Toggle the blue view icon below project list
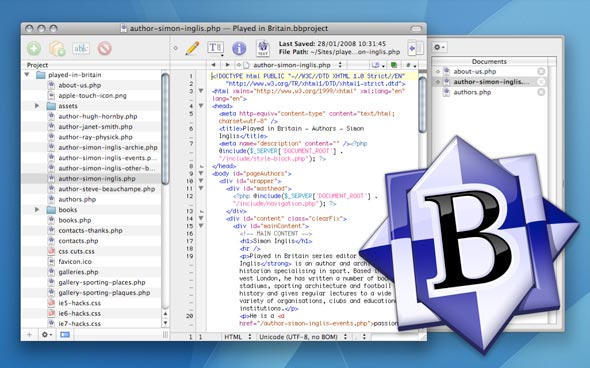The image size is (590, 368). coord(65,335)
